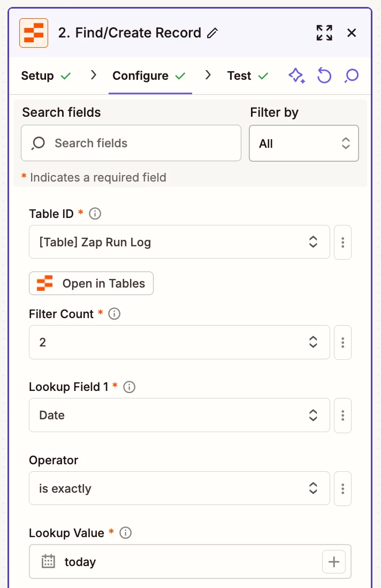The height and width of the screenshot is (588, 381).
Task: Click the Open in Tables button
Action: click(x=91, y=283)
